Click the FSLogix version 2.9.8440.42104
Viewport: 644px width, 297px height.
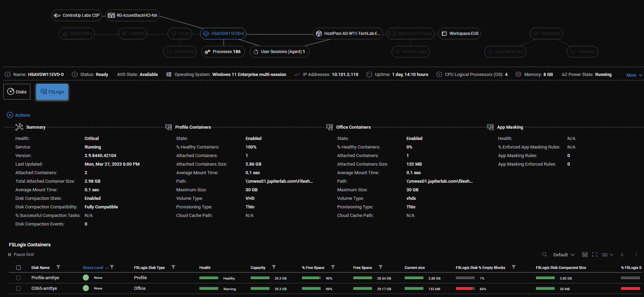(x=100, y=156)
